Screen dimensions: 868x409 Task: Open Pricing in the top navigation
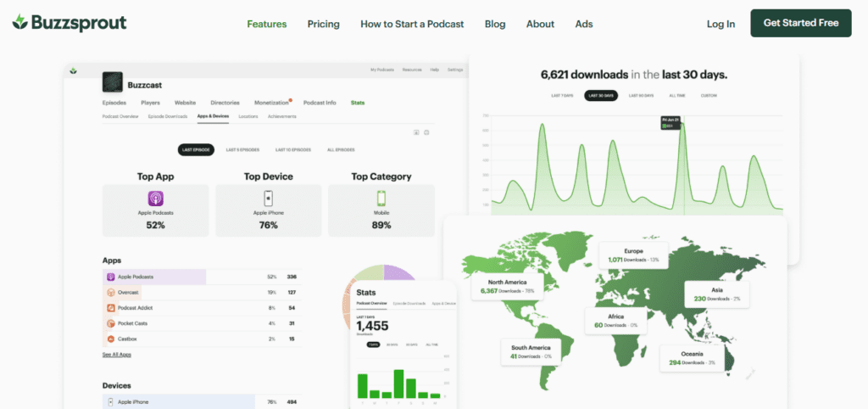323,24
